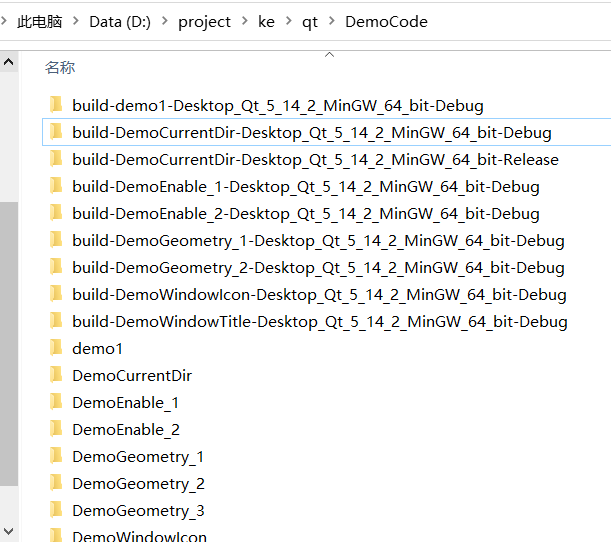Click folder icon next to DemoEnable_2

tap(56, 429)
